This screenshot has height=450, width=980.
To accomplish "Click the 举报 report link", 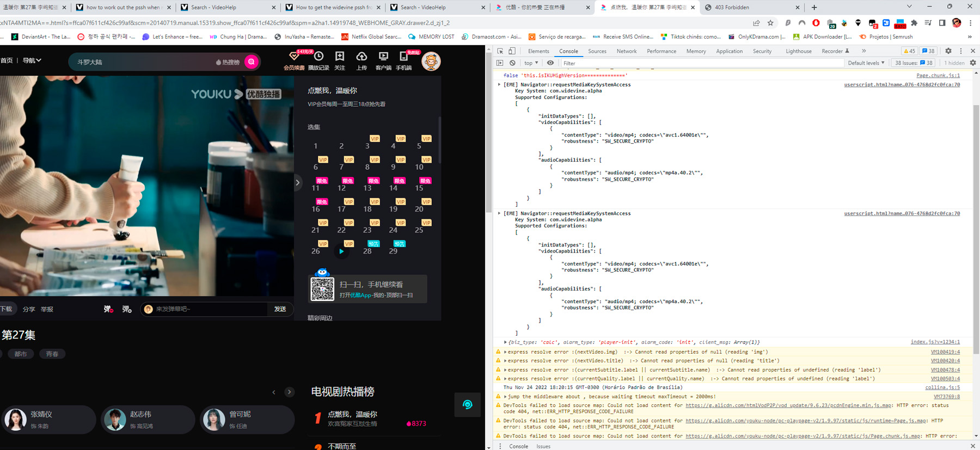I will (47, 309).
